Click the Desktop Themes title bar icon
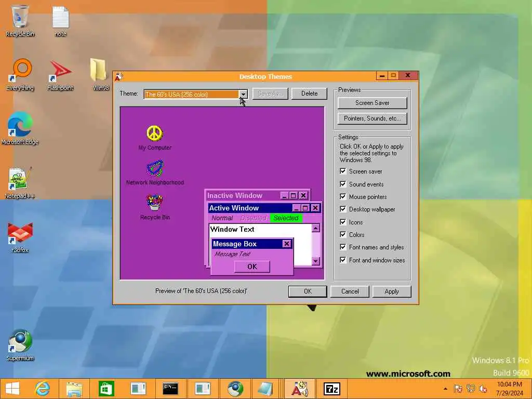Screen dimensions: 532x399 [x=119, y=76]
